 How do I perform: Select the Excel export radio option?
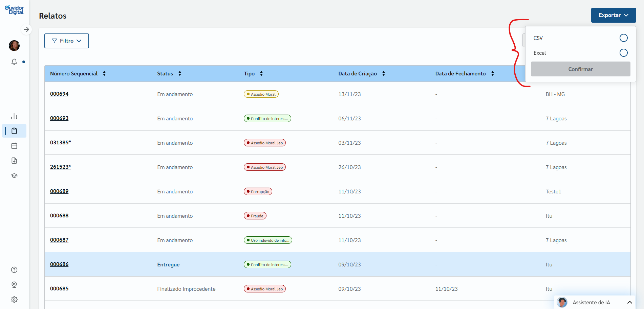point(623,53)
